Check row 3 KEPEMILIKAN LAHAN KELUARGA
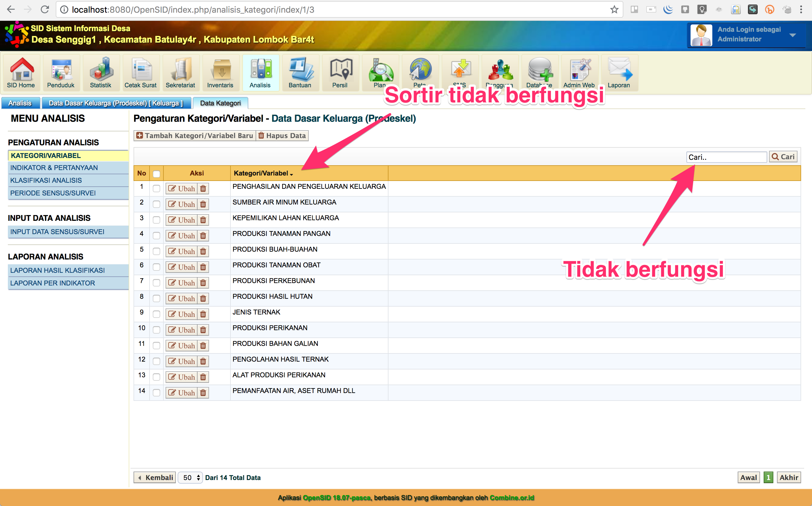 (156, 220)
